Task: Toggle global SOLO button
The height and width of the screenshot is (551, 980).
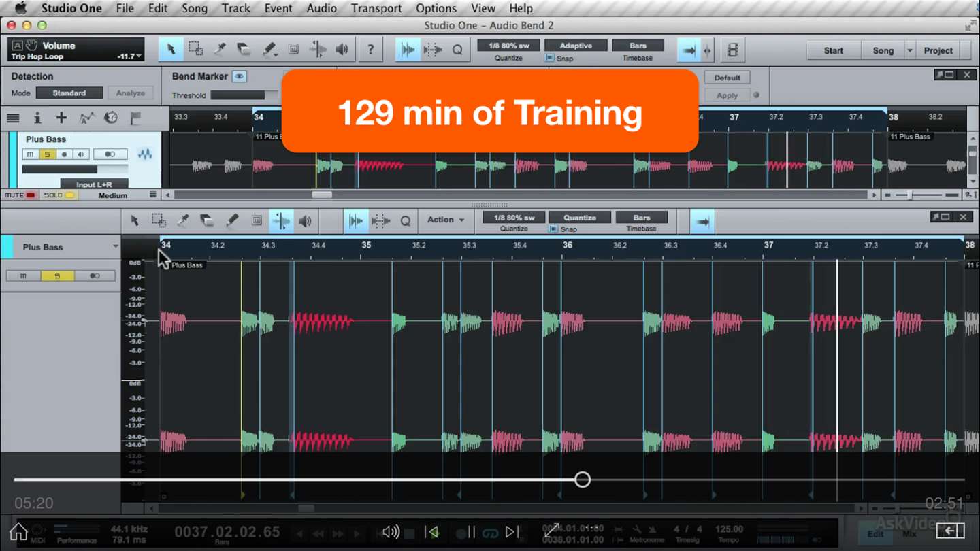Action: click(59, 195)
